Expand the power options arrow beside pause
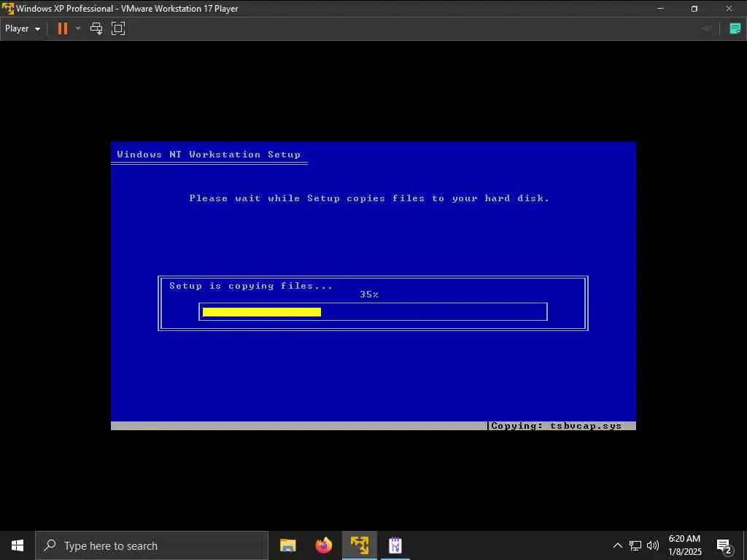Viewport: 747px width, 560px height. click(78, 28)
